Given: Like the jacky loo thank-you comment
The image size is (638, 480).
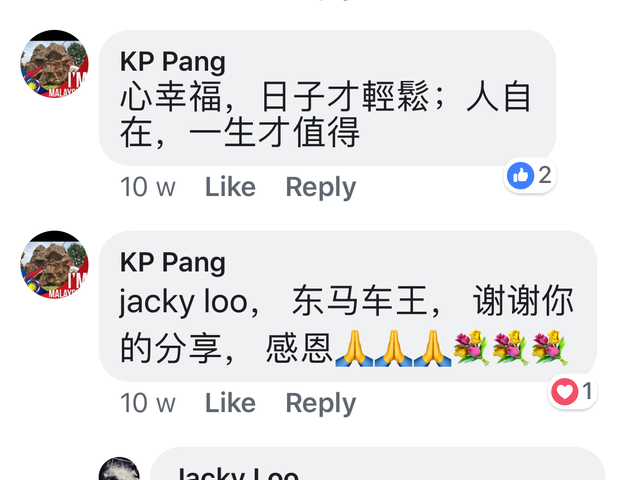Looking at the screenshot, I should coord(230,403).
